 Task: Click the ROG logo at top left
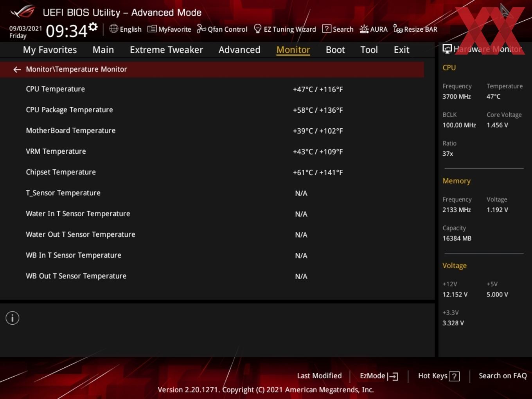pyautogui.click(x=23, y=12)
